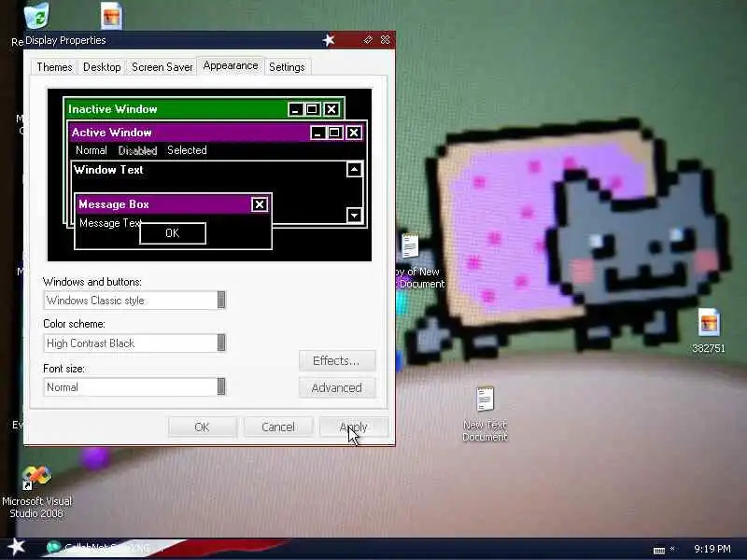Click the preview scrollbar up arrow

coord(355,170)
